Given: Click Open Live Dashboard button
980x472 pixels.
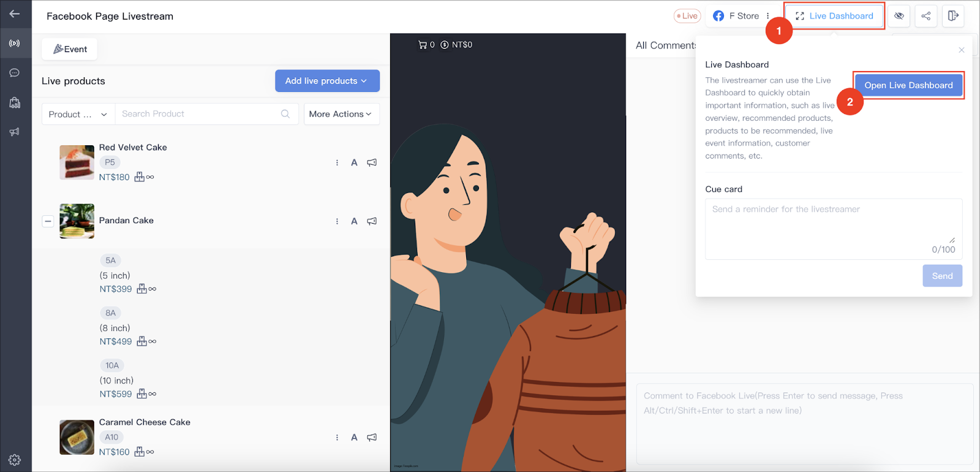Looking at the screenshot, I should click(x=908, y=85).
